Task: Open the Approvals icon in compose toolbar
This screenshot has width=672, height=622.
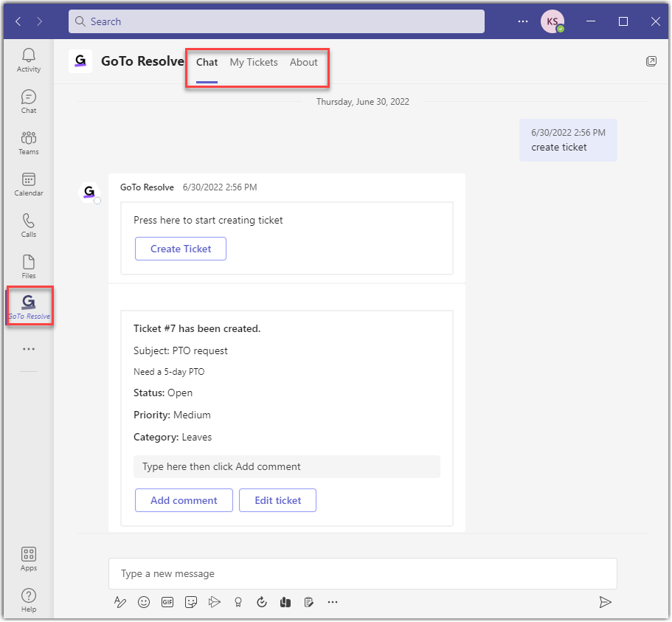Action: pos(261,602)
